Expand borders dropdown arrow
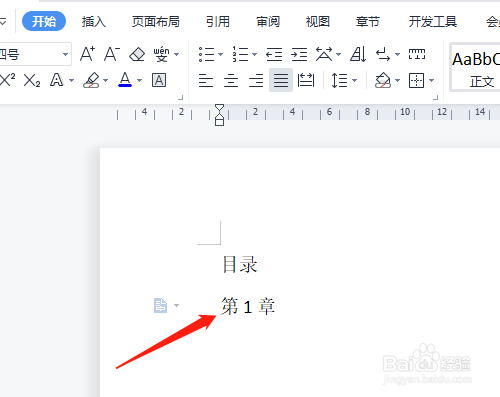Image resolution: width=500 pixels, height=397 pixels. click(x=432, y=80)
